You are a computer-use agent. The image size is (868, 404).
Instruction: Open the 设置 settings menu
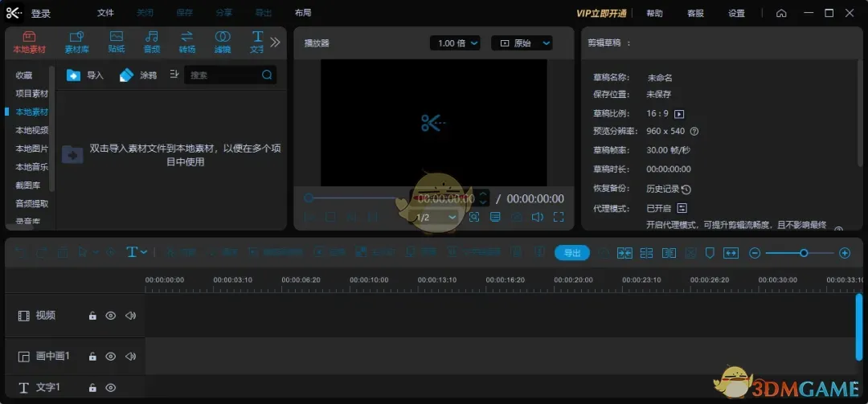736,14
